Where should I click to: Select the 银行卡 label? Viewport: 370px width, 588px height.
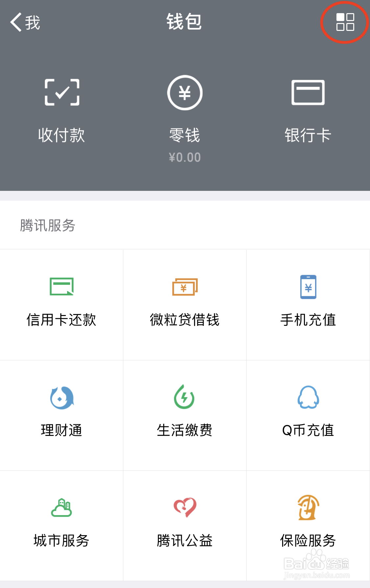[x=308, y=135]
